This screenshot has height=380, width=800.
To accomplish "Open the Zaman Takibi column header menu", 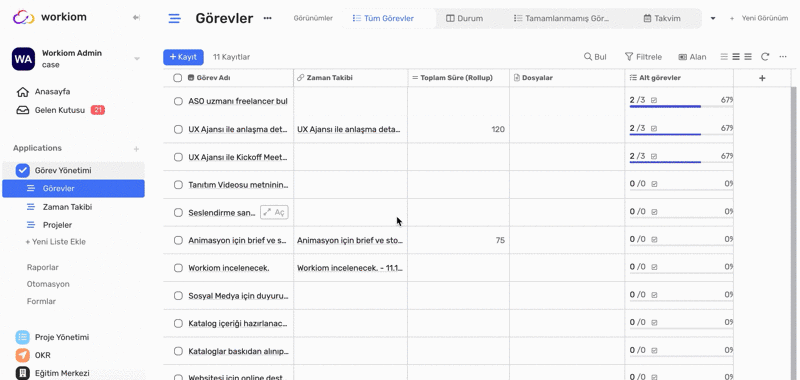I will click(351, 78).
